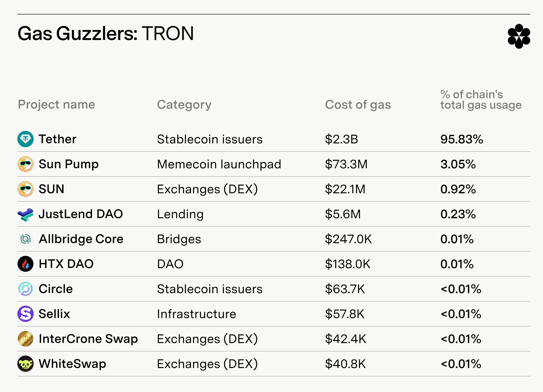Click the Allbridge Core logo icon
Screen dimensions: 543x392
25,239
